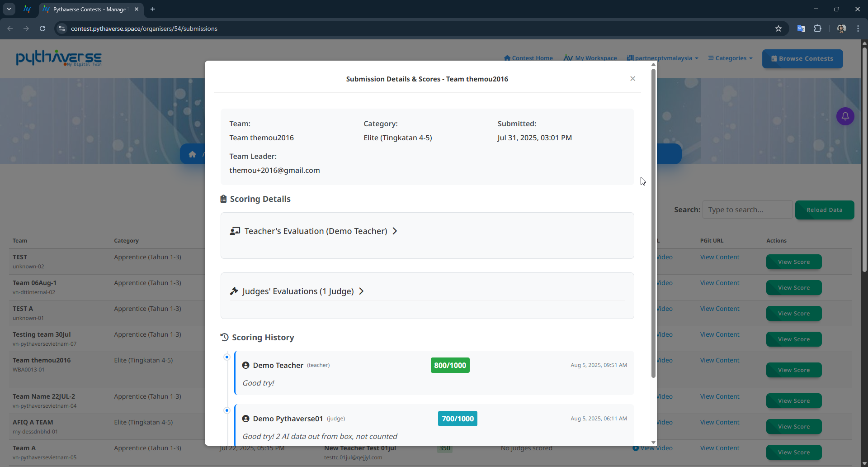868x467 pixels.
Task: Open View Content for Team themou2016
Action: point(720,360)
